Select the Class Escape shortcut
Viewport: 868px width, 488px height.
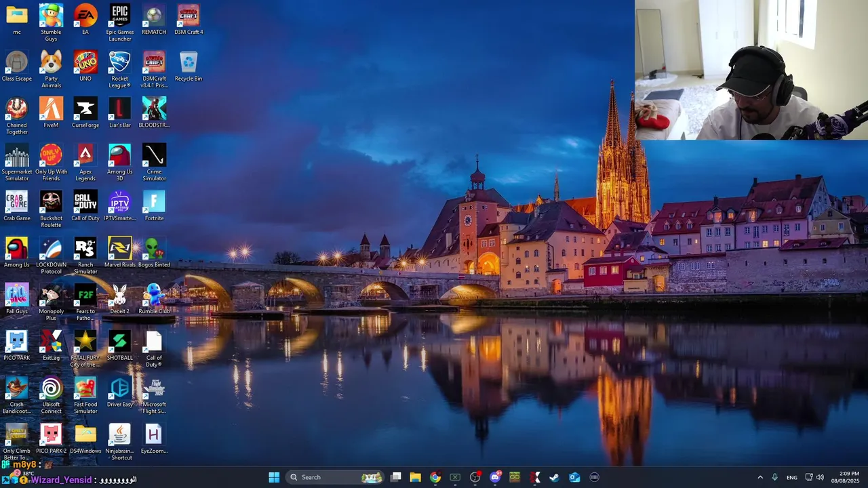tap(17, 66)
